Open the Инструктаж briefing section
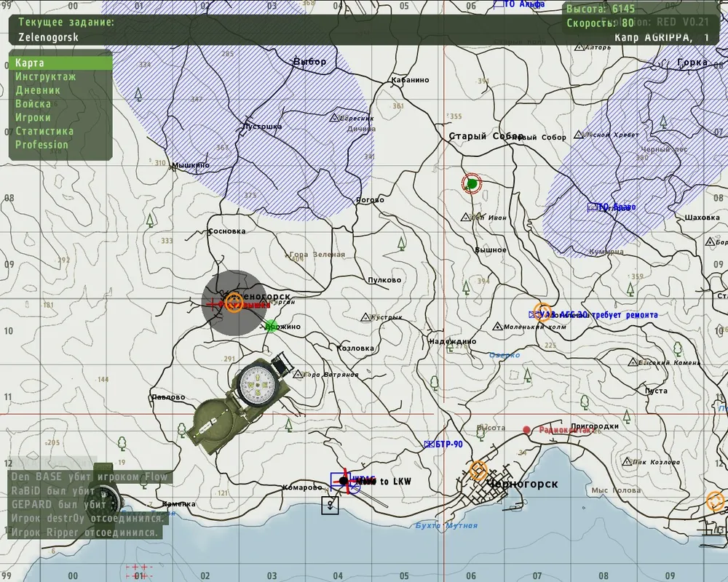Image resolution: width=728 pixels, height=582 pixels. click(45, 76)
